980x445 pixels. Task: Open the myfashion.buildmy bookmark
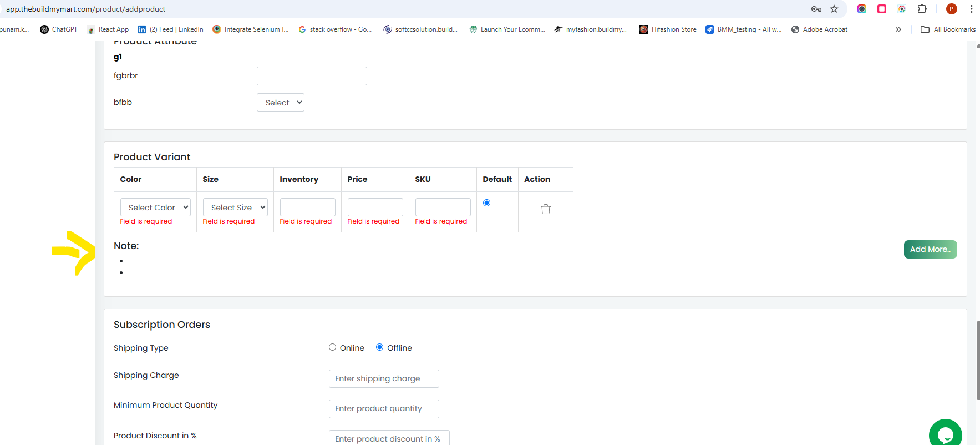coord(591,29)
